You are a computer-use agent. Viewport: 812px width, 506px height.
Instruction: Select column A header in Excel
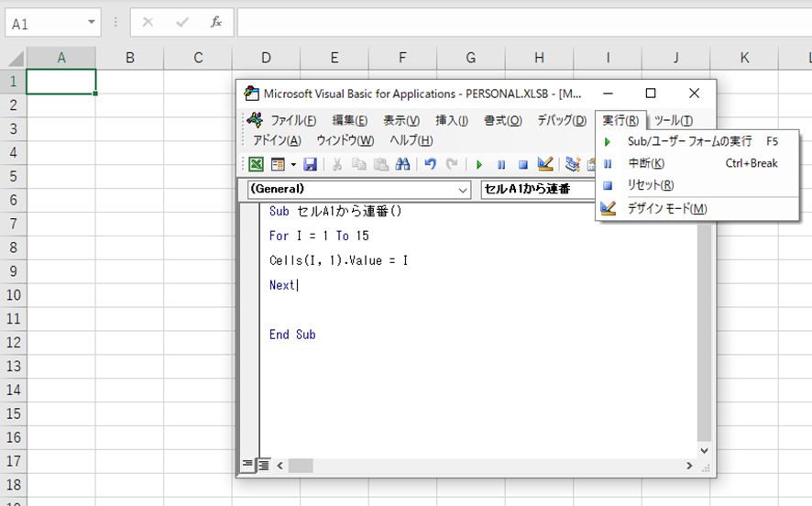click(61, 58)
